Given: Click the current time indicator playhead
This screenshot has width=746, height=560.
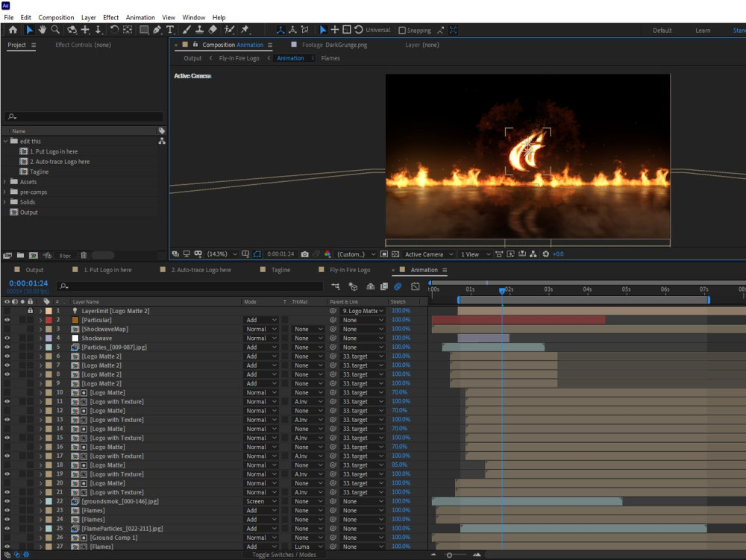Looking at the screenshot, I should [x=502, y=291].
